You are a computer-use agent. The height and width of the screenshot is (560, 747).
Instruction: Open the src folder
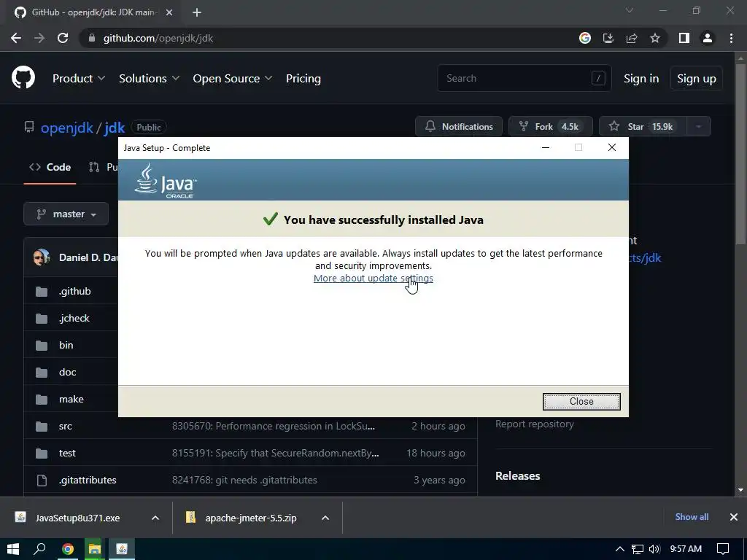tap(66, 426)
